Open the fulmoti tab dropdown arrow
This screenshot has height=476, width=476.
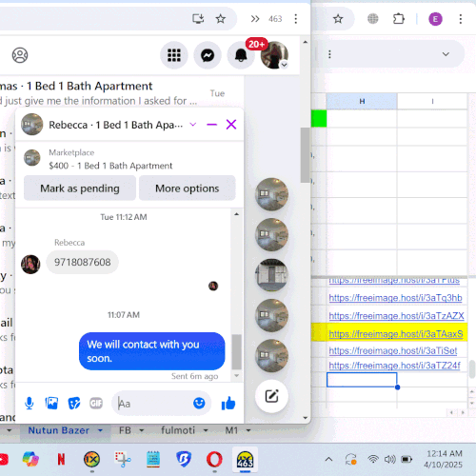[x=206, y=430]
